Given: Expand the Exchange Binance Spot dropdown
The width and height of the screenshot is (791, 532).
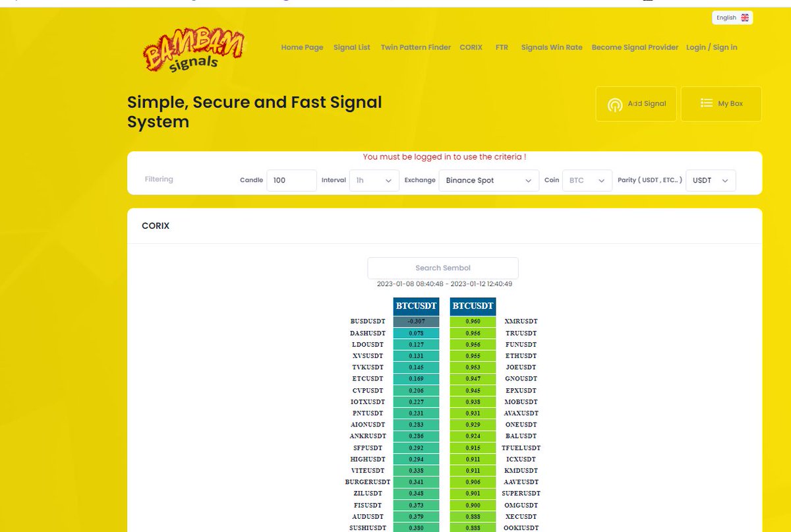Looking at the screenshot, I should 489,180.
